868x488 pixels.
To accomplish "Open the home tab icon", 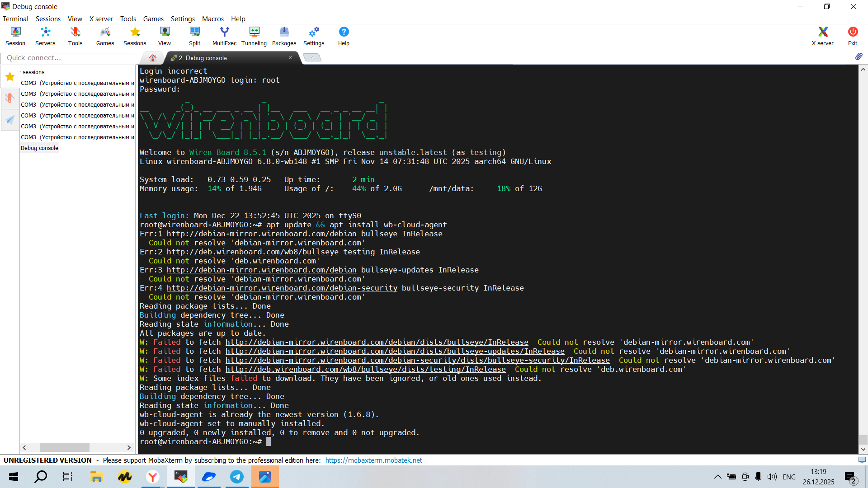I will (x=153, y=58).
